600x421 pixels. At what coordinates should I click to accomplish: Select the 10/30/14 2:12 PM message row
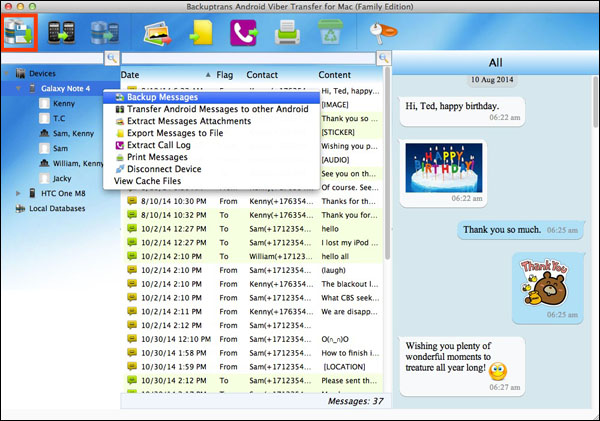coord(252,380)
